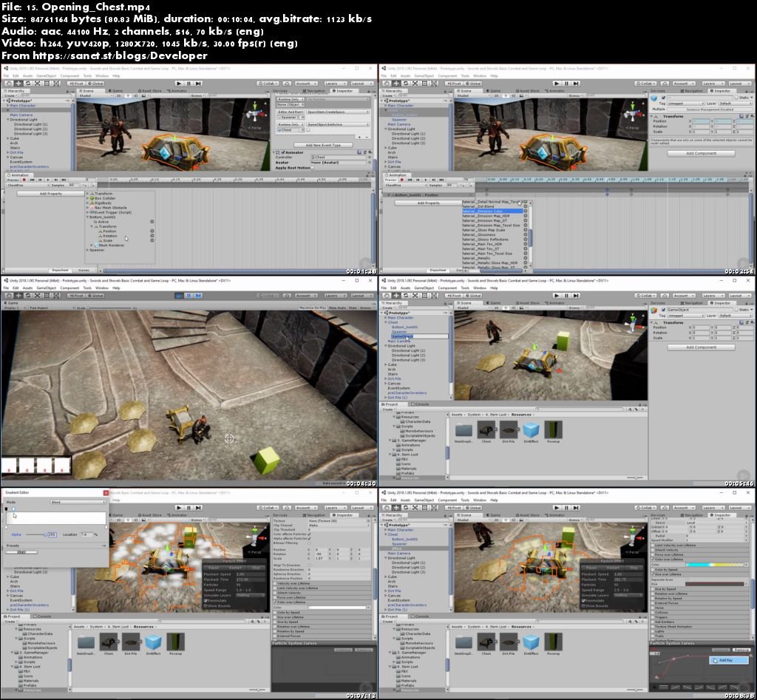Open the Window menu in the 00:04:20 frame
This screenshot has height=700, width=757.
[102, 288]
